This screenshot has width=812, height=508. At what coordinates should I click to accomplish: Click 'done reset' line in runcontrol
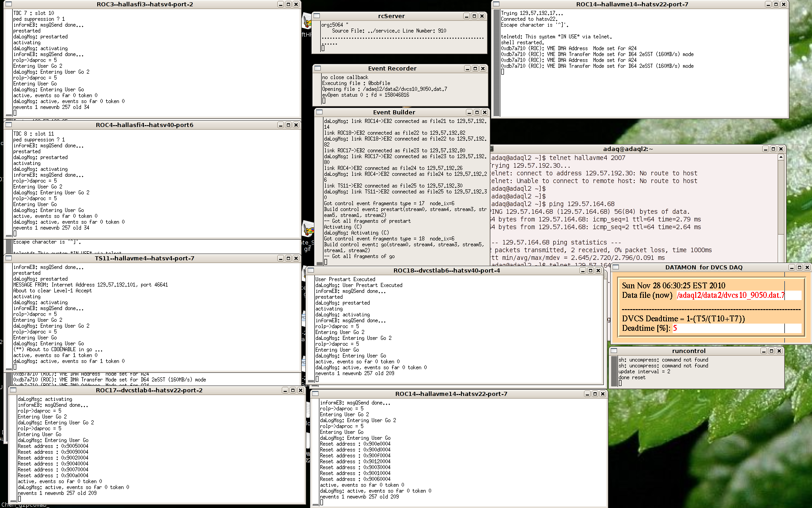pos(632,377)
